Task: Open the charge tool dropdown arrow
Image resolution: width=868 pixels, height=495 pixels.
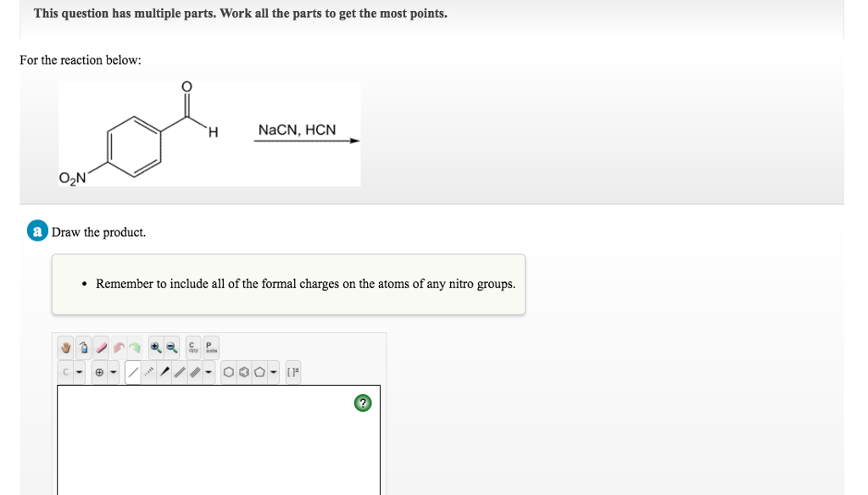Action: [x=112, y=370]
